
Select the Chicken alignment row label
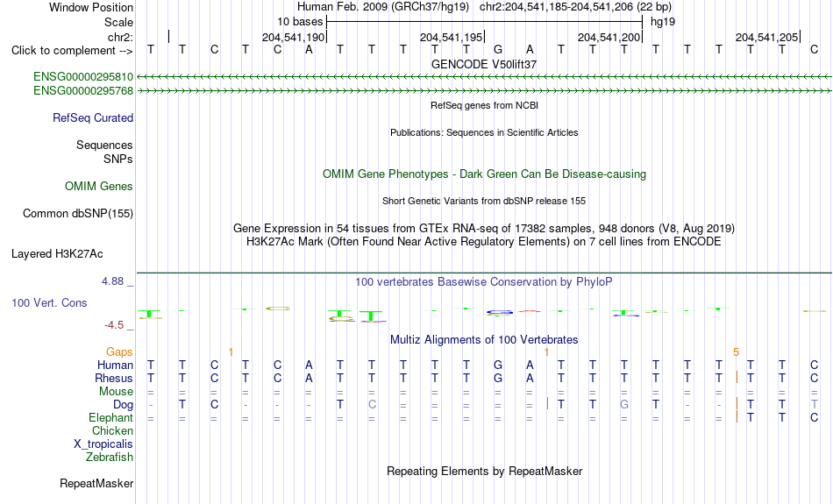pyautogui.click(x=112, y=430)
